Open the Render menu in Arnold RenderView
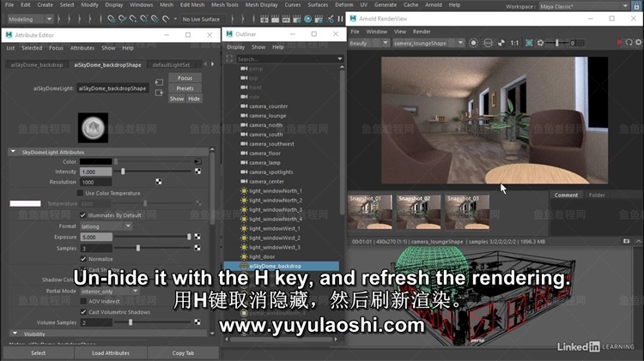Viewport: 644px width, 361px height. [422, 32]
